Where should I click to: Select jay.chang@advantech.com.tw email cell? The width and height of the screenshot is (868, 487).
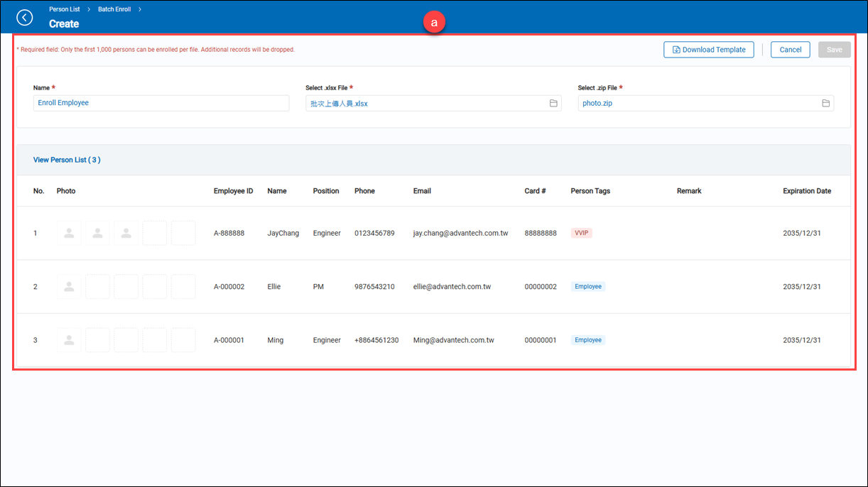pyautogui.click(x=460, y=233)
